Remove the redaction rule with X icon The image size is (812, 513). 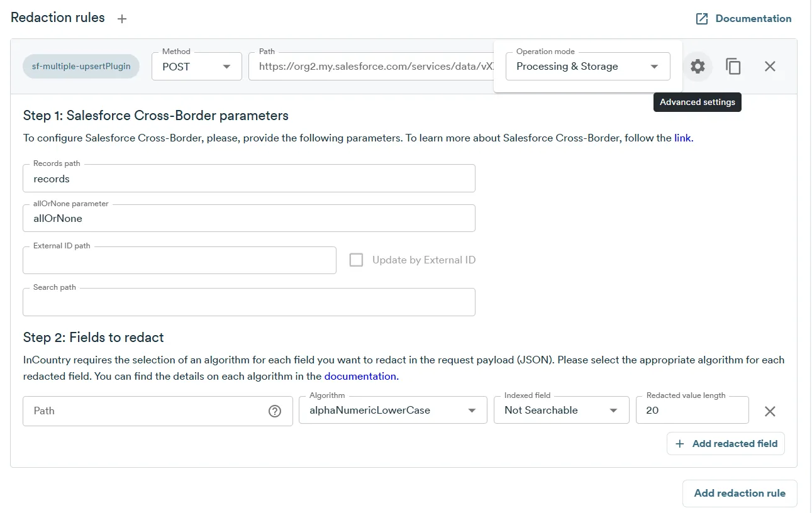click(x=770, y=66)
